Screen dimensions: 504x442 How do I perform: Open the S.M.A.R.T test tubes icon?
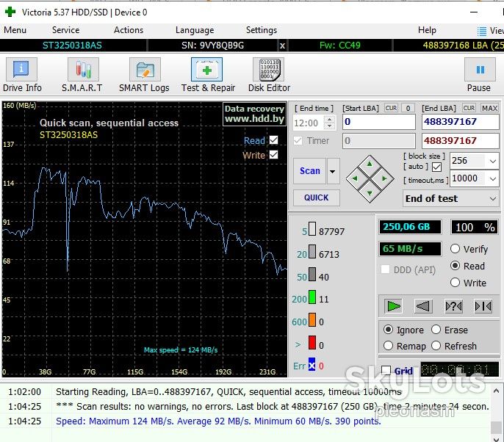(x=83, y=69)
